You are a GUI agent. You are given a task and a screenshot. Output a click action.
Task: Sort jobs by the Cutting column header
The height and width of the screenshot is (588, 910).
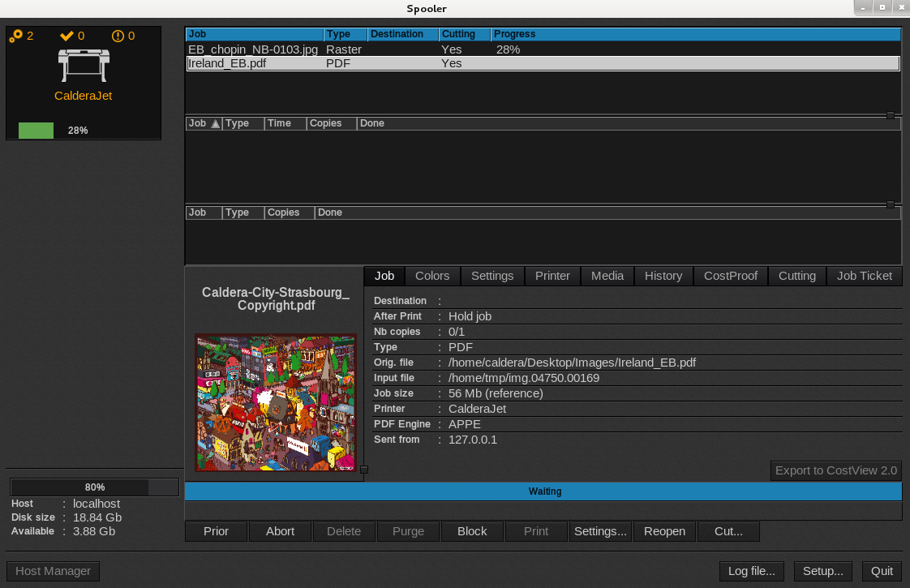[x=464, y=34]
